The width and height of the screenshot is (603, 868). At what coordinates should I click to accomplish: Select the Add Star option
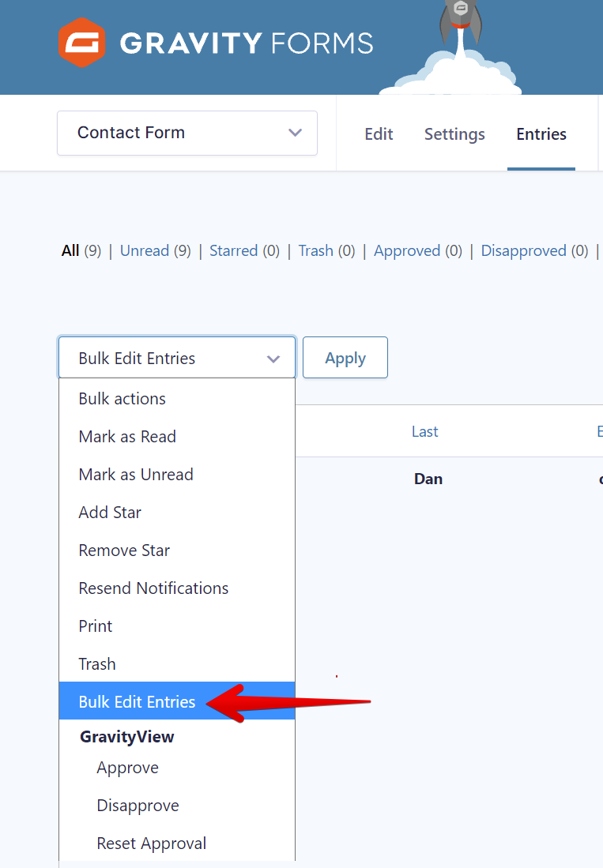pyautogui.click(x=177, y=513)
